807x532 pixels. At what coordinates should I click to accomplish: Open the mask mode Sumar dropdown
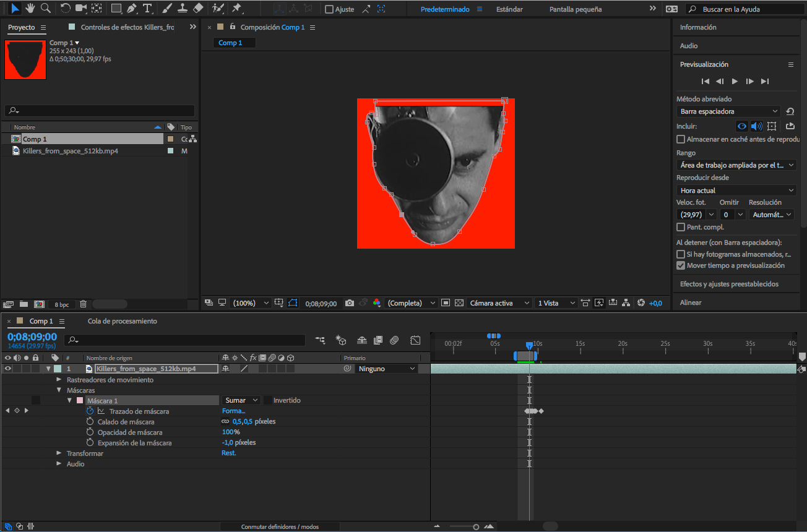241,400
